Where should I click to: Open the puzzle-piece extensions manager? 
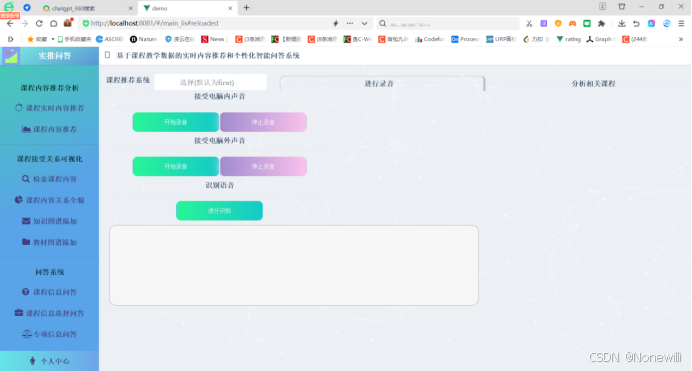(x=601, y=23)
